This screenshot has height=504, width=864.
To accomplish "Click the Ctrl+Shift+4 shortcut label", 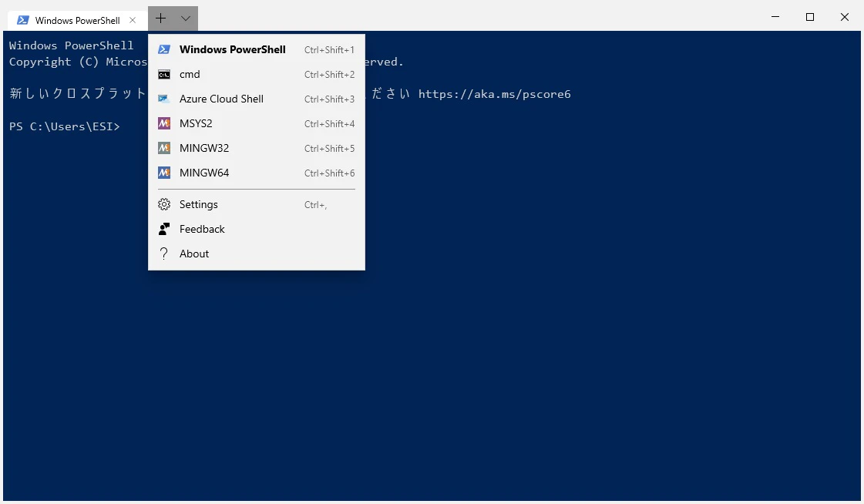I will pos(330,124).
